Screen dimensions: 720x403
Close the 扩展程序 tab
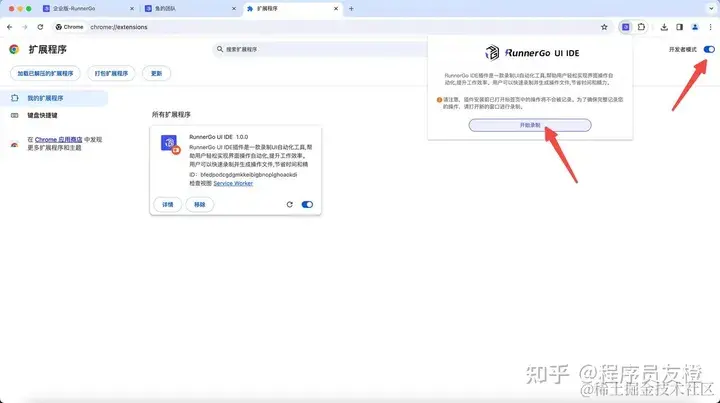click(x=336, y=8)
